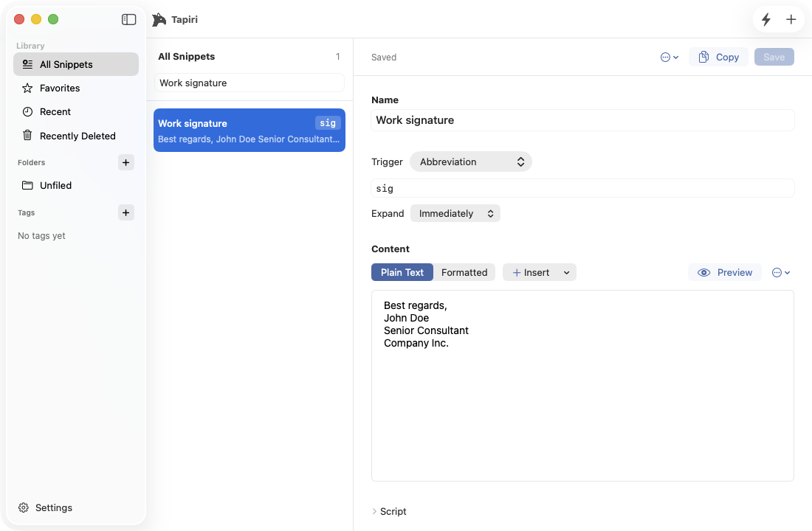
Task: Open the Recent section
Action: click(76, 112)
